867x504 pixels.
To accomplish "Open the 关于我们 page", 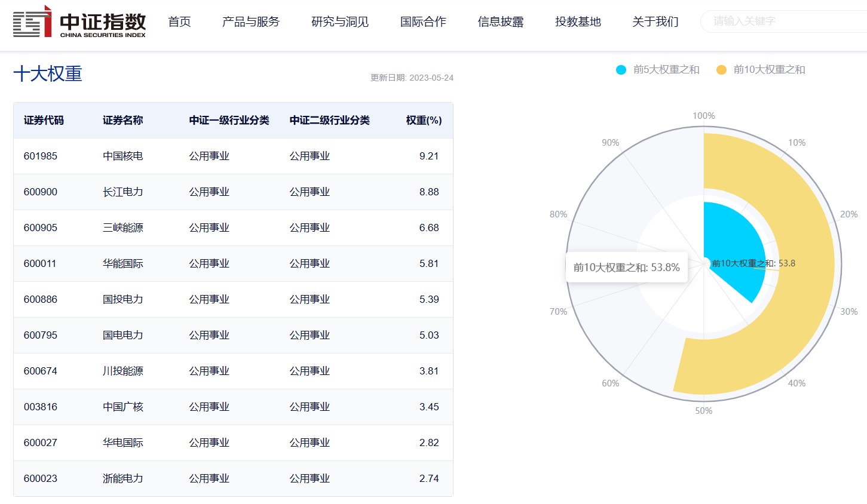I will (655, 21).
